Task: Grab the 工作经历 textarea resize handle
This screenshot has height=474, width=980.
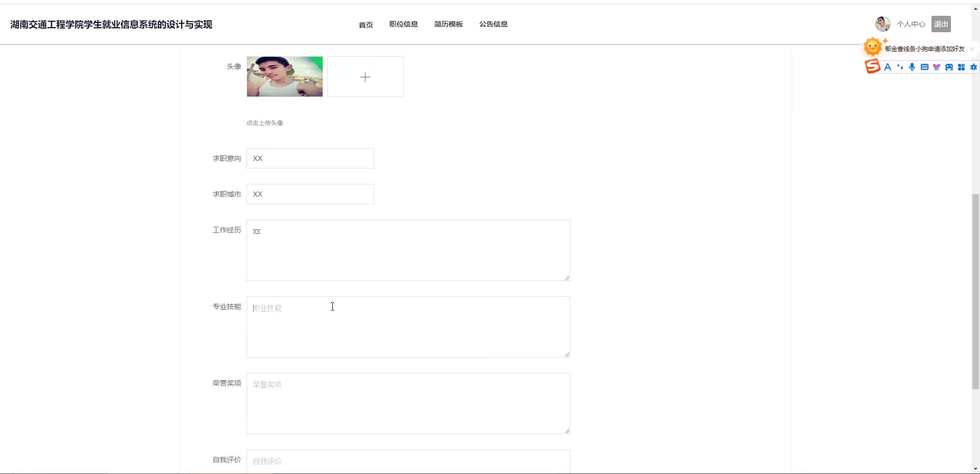Action: (567, 278)
